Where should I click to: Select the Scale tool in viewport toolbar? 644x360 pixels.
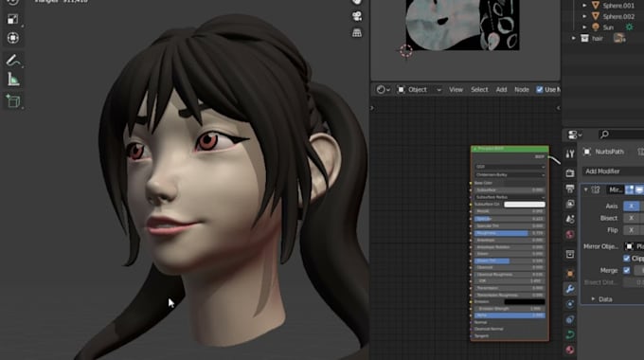(12, 19)
